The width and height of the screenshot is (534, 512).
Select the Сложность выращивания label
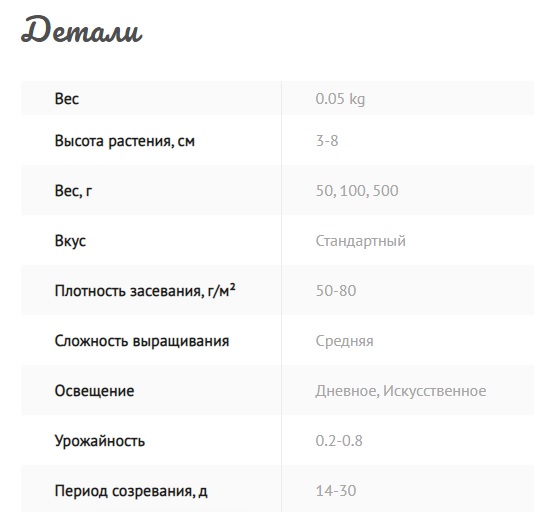pyautogui.click(x=142, y=341)
